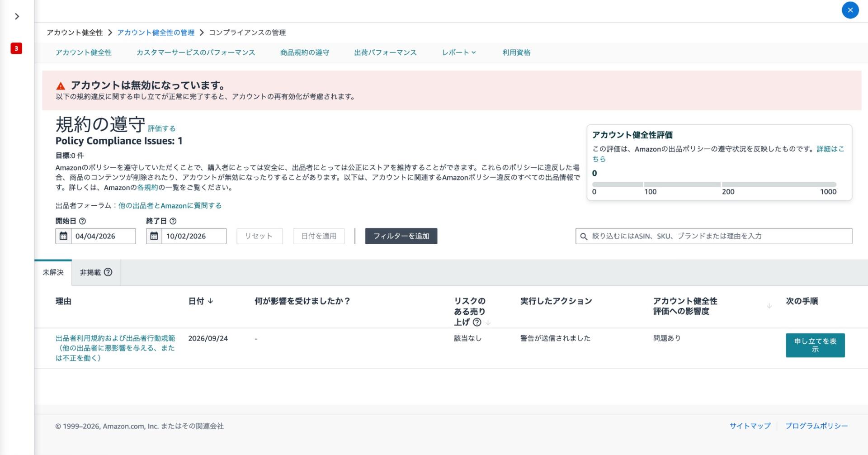
Task: Click 詳細はこちら in the health rating card
Action: tap(830, 149)
